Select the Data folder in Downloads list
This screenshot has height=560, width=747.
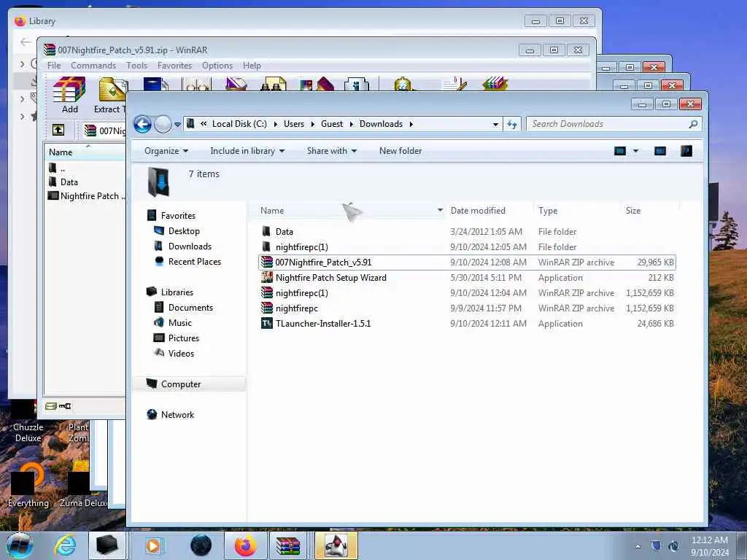[x=467, y=232]
